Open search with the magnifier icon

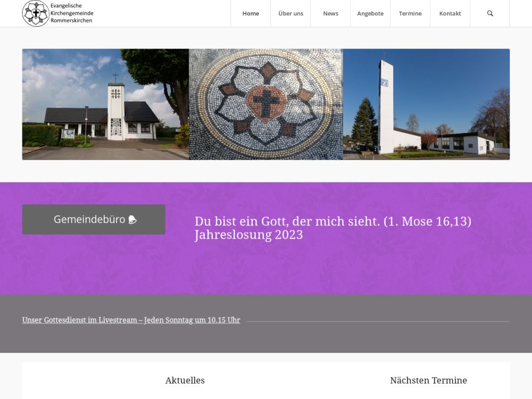pos(490,13)
